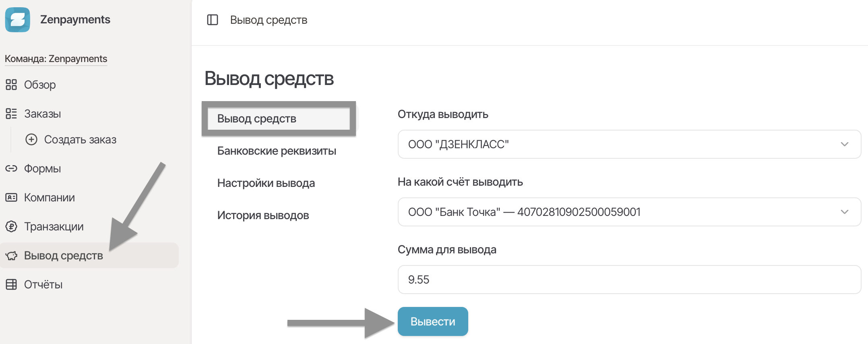This screenshot has width=868, height=344.
Task: Select the История выводов tab
Action: [x=263, y=216]
